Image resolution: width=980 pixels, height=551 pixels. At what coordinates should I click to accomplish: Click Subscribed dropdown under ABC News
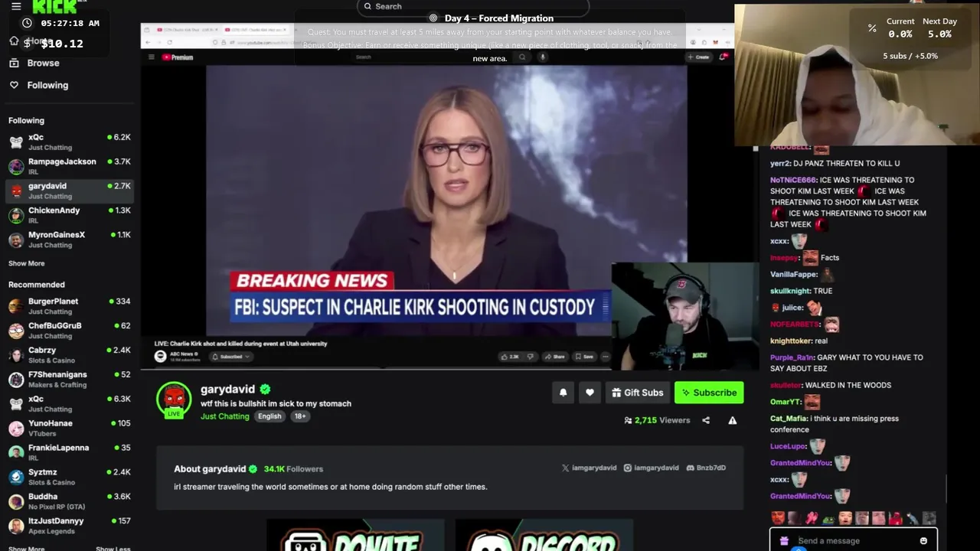coord(231,357)
